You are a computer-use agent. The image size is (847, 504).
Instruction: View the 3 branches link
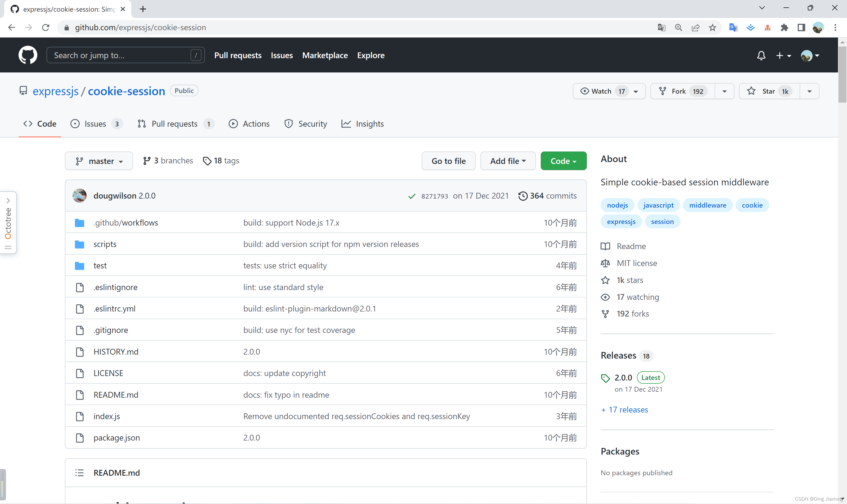pos(168,161)
